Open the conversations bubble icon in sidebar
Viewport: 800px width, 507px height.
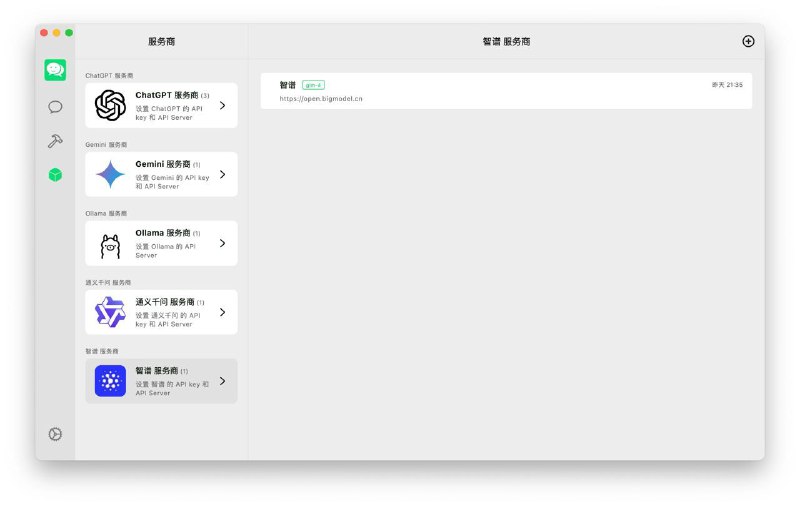[55, 107]
